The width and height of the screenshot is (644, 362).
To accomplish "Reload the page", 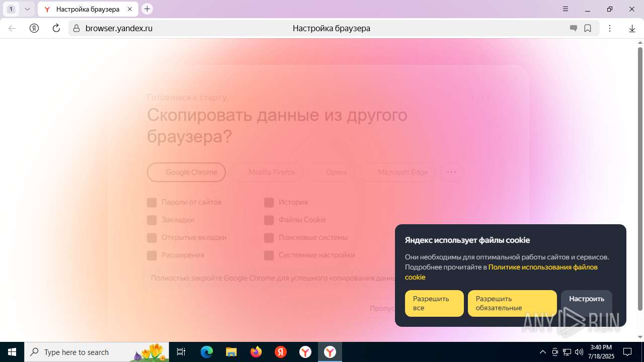I will (x=56, y=28).
